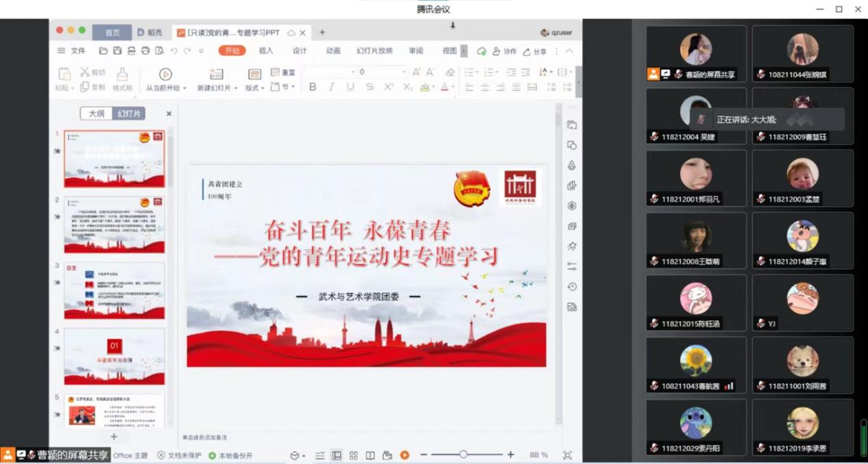Click the fit-to-window icon beside zoom percentage

click(x=567, y=455)
